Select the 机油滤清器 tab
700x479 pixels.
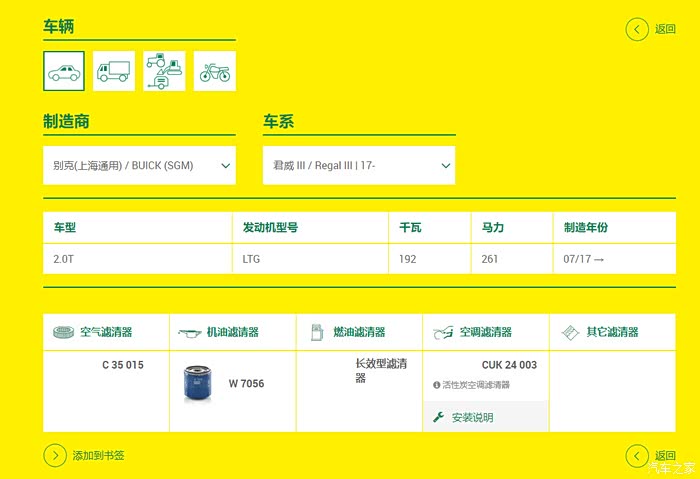pos(232,332)
